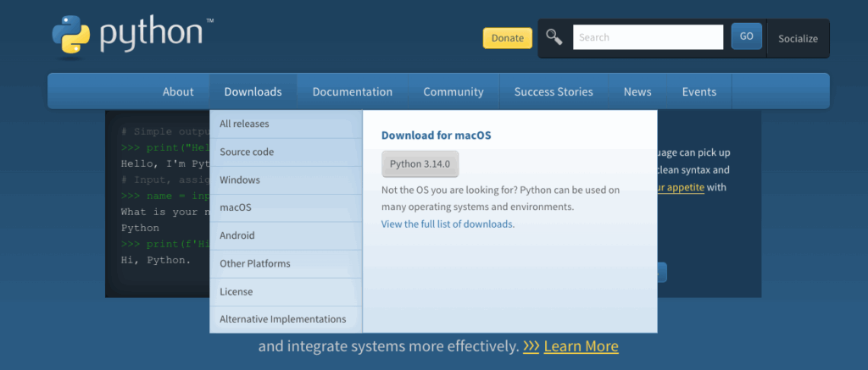Select the Community navigation item
The image size is (868, 370).
[x=453, y=91]
